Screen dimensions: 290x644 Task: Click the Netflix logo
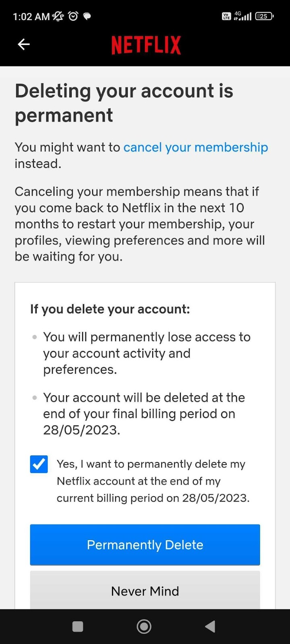coord(146,45)
